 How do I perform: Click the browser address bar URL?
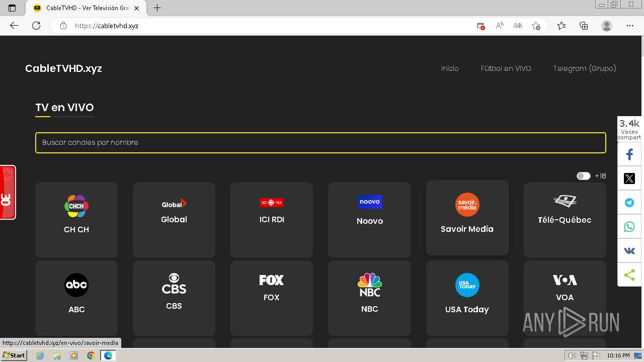(107, 26)
